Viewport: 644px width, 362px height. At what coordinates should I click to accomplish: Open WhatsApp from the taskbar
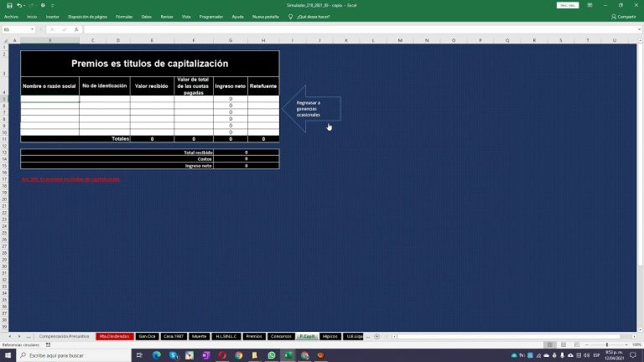pos(272,355)
